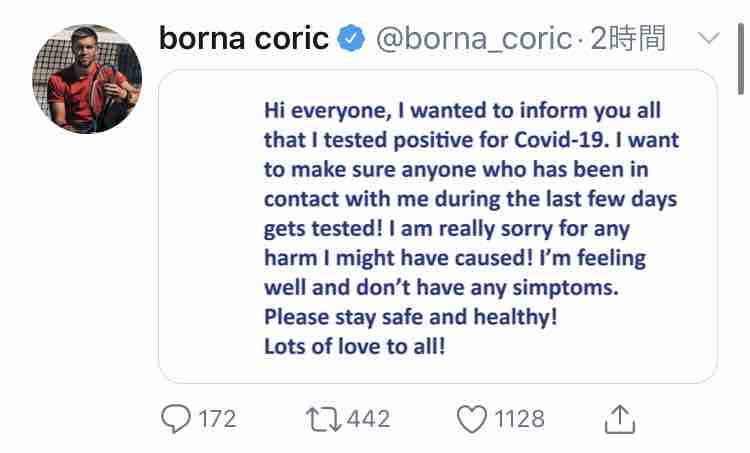
Task: Open the share arrow icon
Action: (x=620, y=418)
